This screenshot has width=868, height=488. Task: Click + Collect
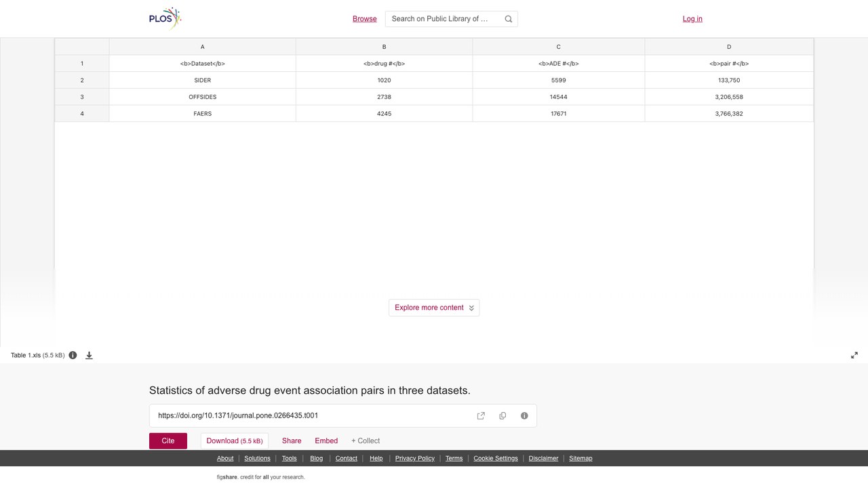tap(366, 441)
